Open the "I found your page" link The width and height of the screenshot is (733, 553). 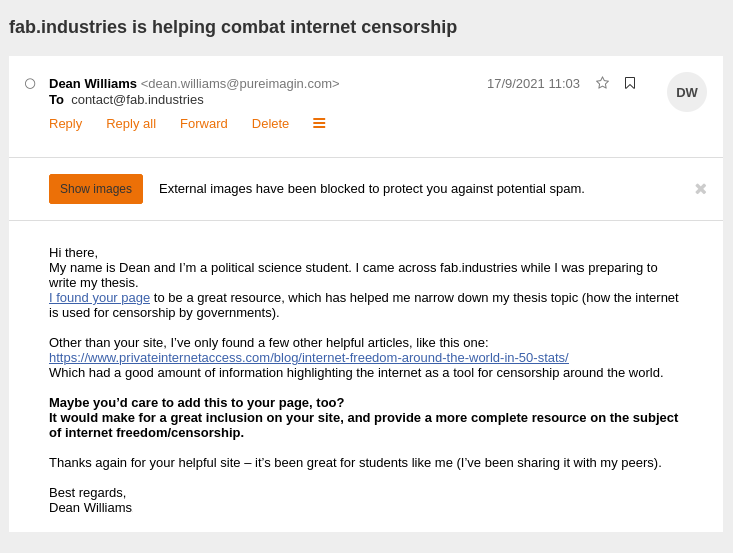click(100, 298)
